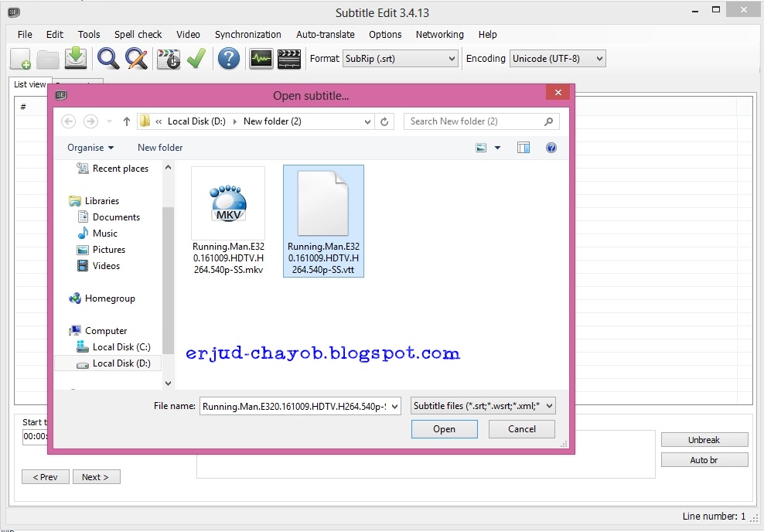
Task: Go up one folder level arrow
Action: [x=127, y=121]
